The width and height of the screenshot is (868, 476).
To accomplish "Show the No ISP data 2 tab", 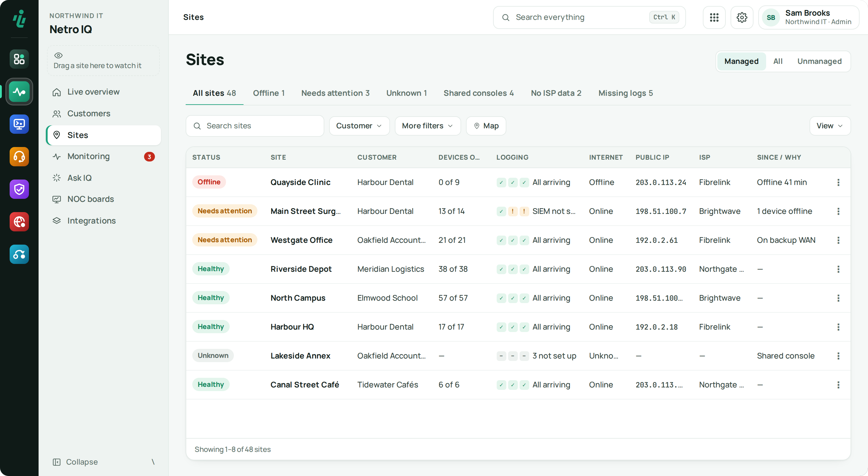I will coord(556,93).
